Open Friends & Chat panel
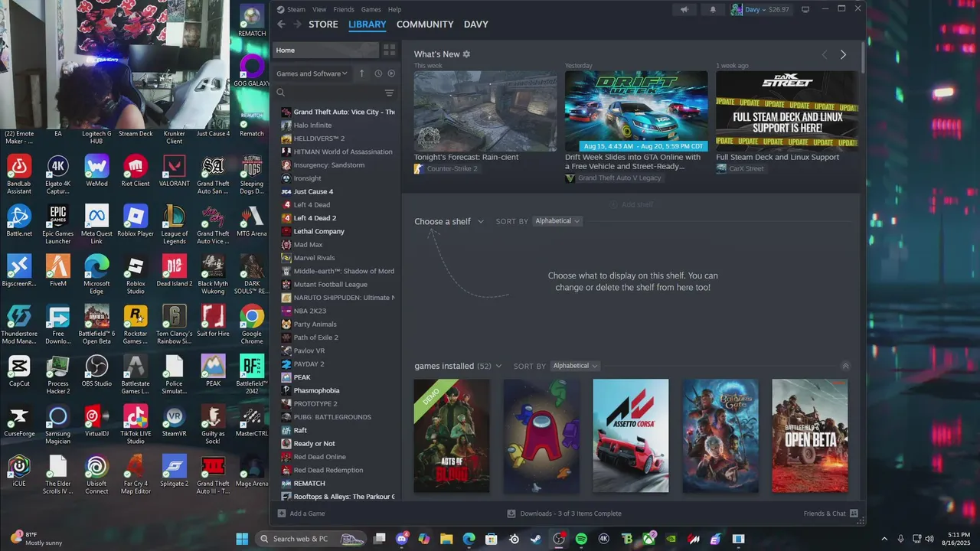980x551 pixels. click(x=830, y=514)
